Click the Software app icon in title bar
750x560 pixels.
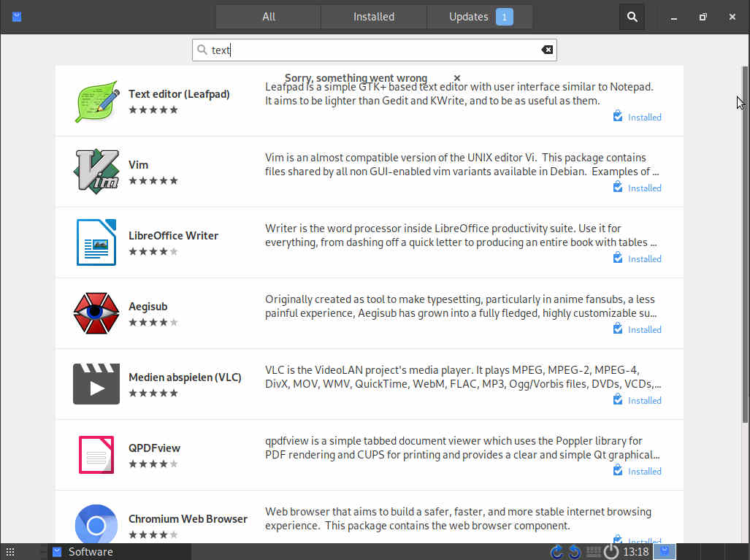click(17, 17)
